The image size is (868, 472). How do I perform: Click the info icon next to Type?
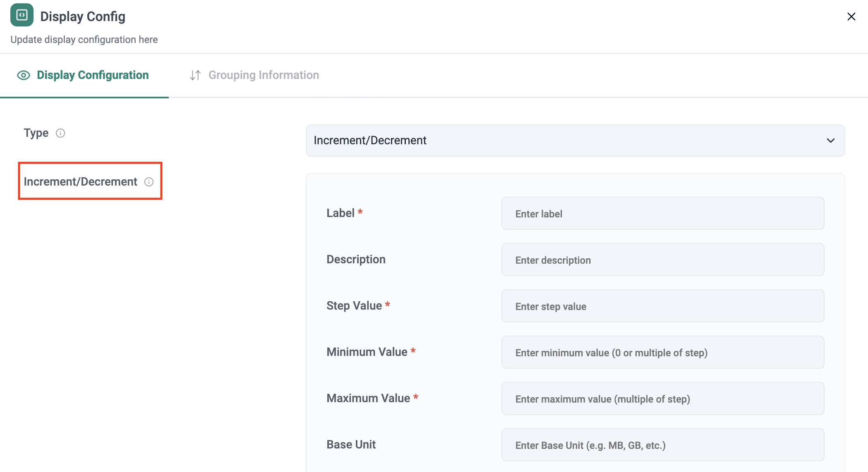point(60,133)
